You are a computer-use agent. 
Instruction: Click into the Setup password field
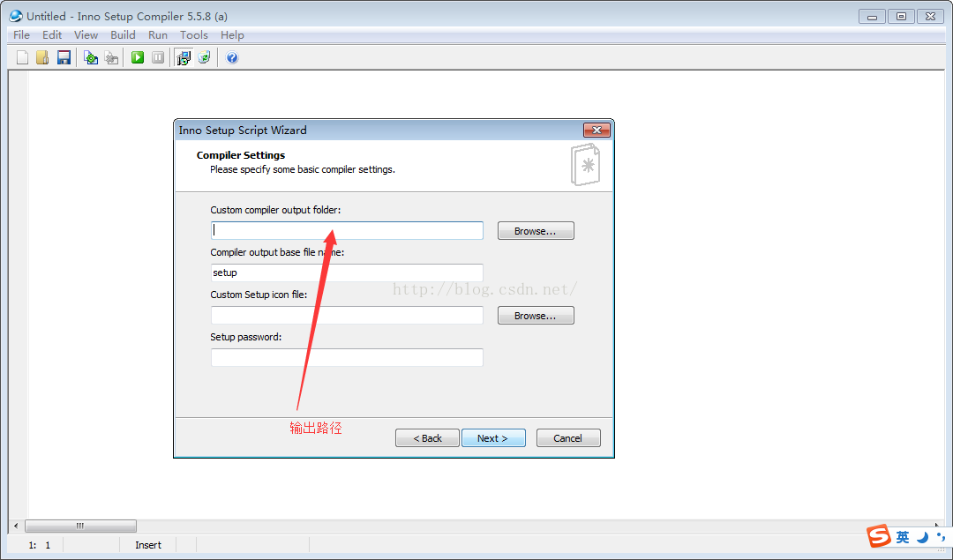(x=347, y=358)
